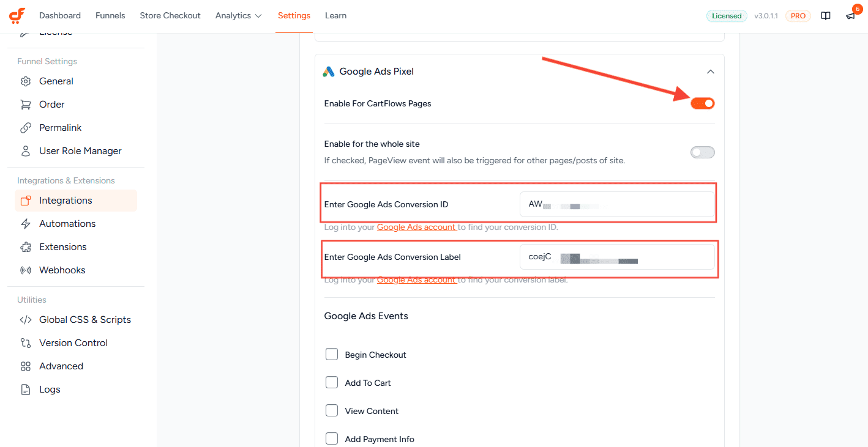The height and width of the screenshot is (447, 868).
Task: Collapse the Google Ads Pixel section chevron
Action: click(x=711, y=72)
